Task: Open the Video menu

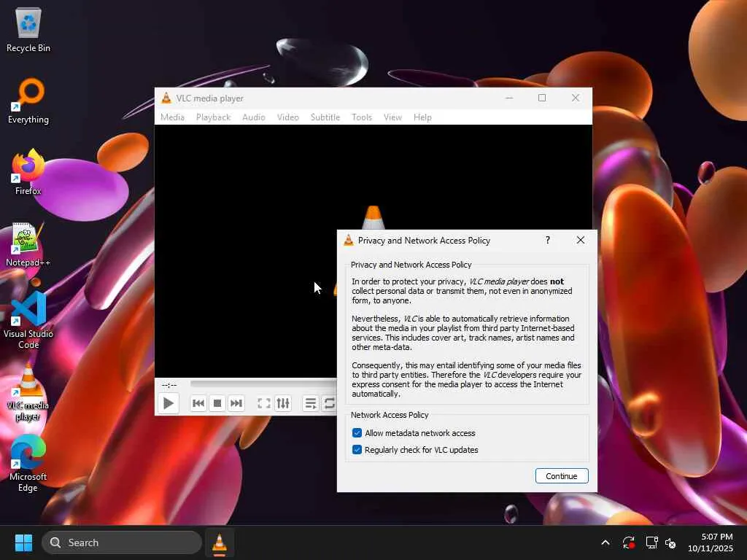Action: (x=287, y=117)
